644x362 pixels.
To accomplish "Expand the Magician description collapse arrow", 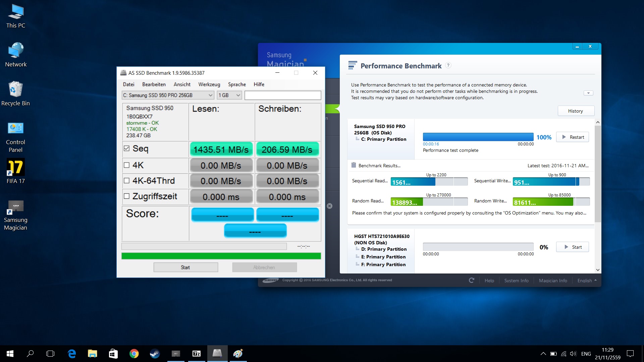I will 588,93.
